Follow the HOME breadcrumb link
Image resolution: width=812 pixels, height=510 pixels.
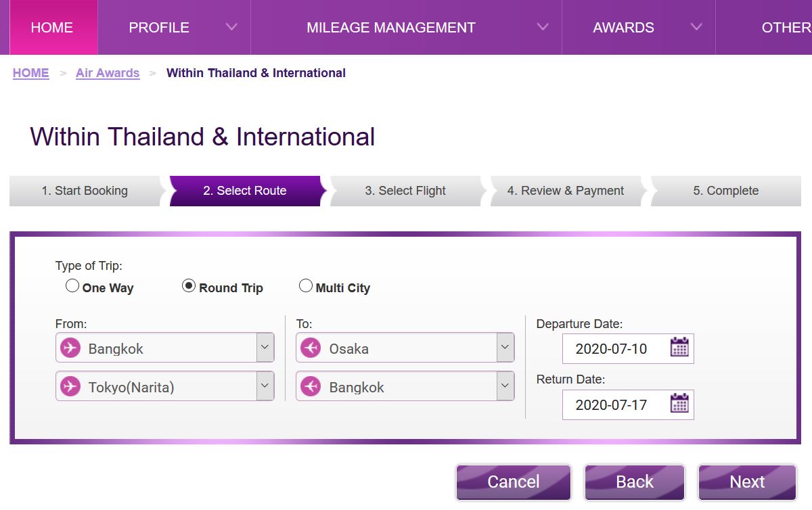pos(31,73)
